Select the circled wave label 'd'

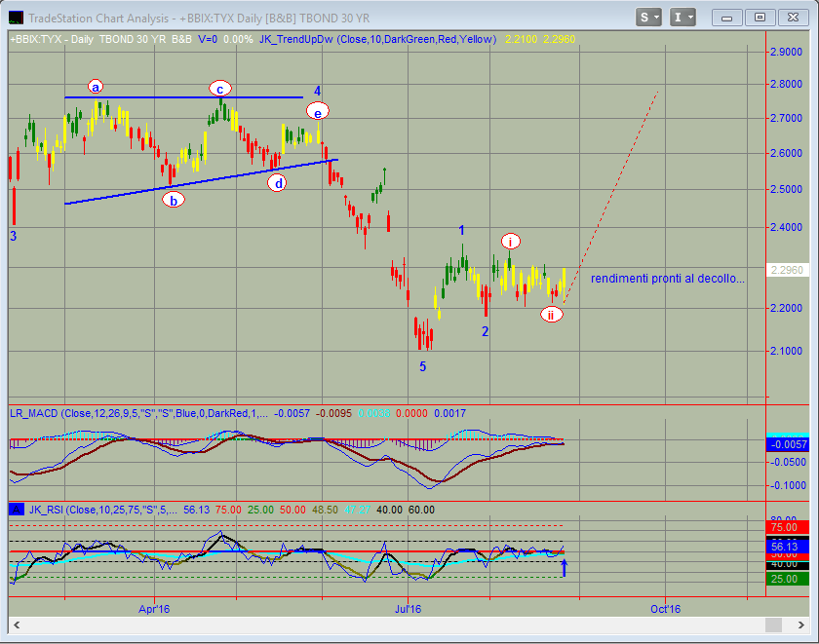pyautogui.click(x=279, y=183)
